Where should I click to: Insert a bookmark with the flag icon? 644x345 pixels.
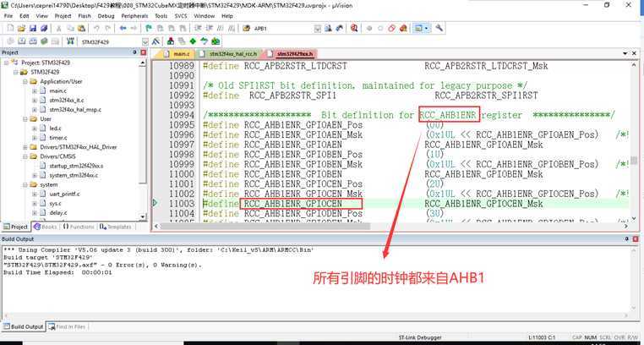click(149, 29)
